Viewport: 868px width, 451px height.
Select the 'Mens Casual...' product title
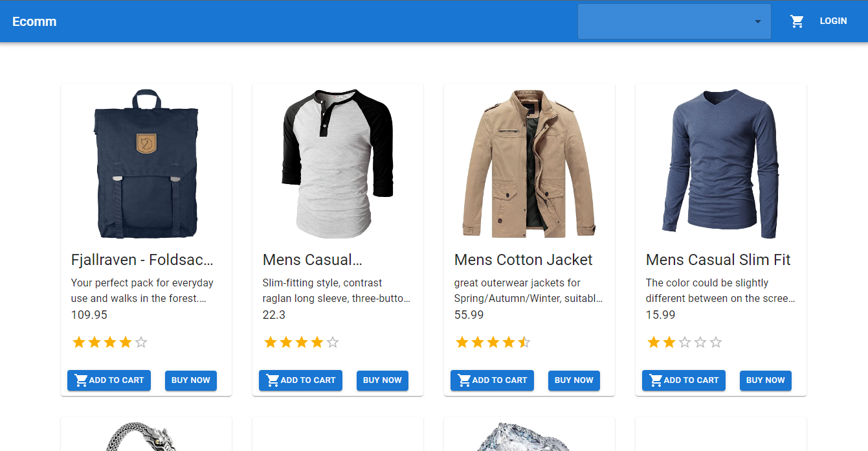pos(313,260)
